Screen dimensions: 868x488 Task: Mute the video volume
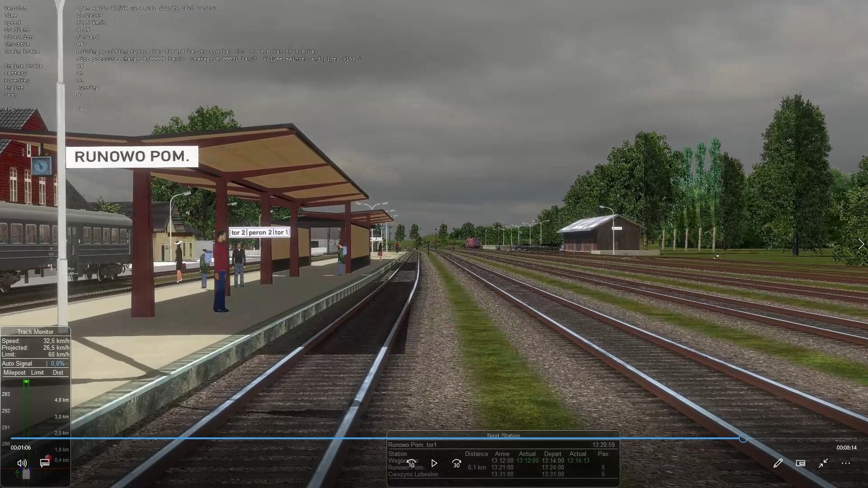pyautogui.click(x=22, y=463)
